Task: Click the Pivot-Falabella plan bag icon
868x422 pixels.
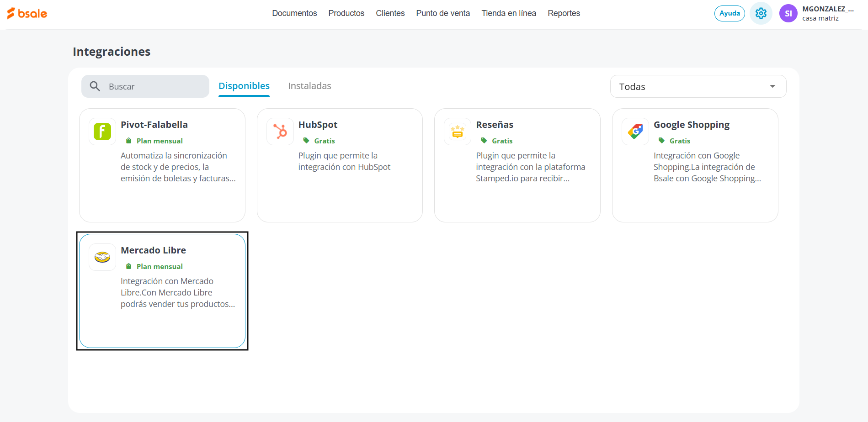Action: pyautogui.click(x=129, y=141)
